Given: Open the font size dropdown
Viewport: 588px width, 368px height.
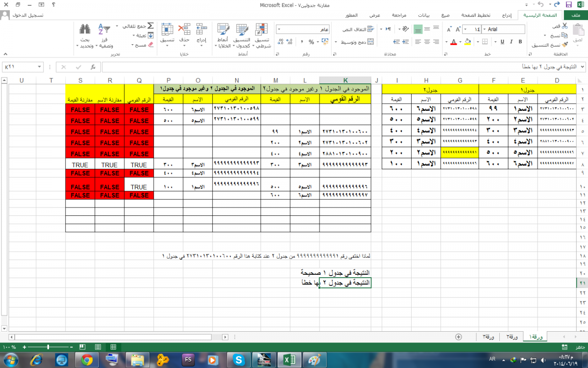Looking at the screenshot, I should (x=465, y=29).
